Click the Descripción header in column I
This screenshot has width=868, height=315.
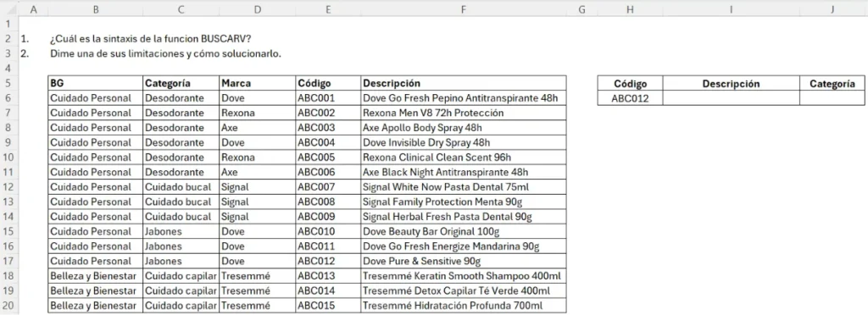tap(731, 84)
